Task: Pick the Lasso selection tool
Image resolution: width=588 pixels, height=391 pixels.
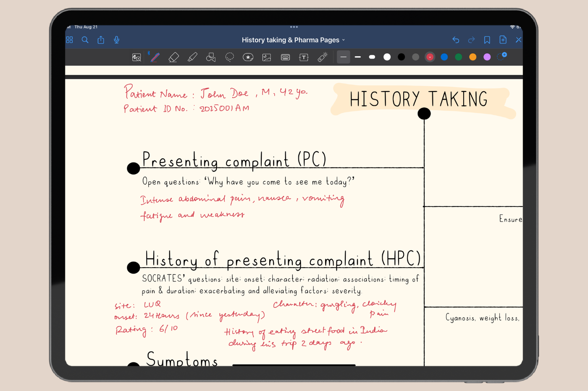Action: coord(229,57)
